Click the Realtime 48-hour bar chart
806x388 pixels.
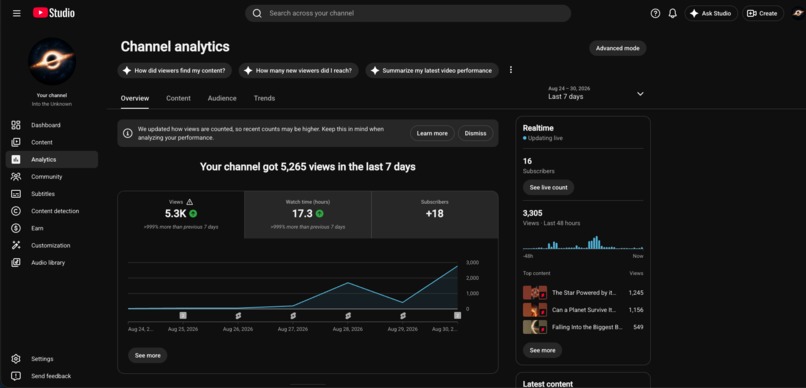pyautogui.click(x=583, y=242)
